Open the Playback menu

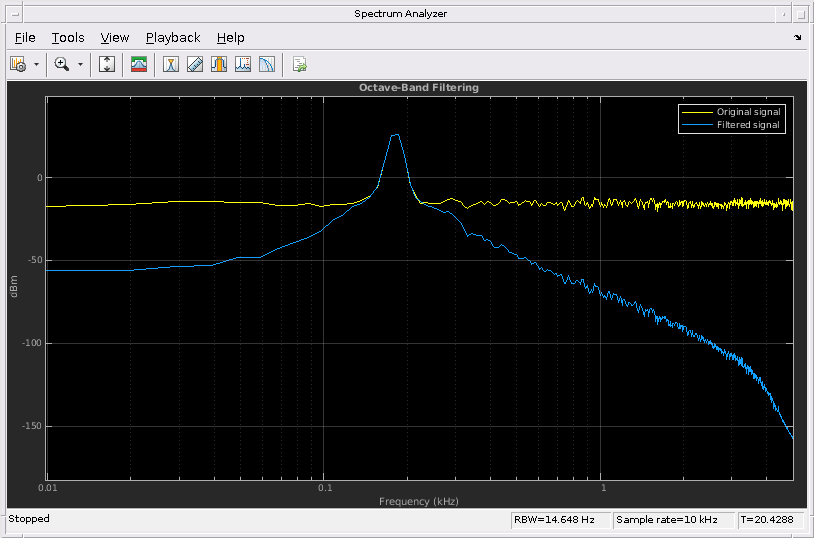(x=173, y=37)
